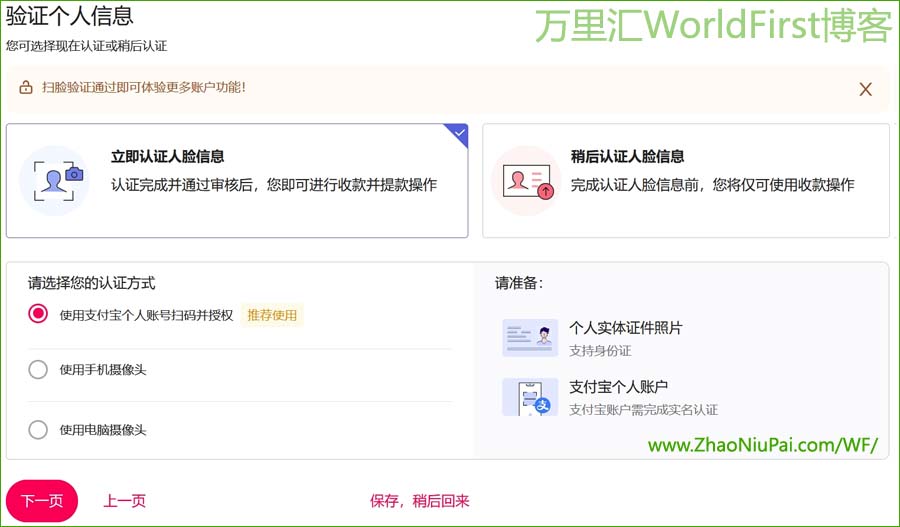
Task: Click the Alipay personal account icon
Action: [x=530, y=397]
